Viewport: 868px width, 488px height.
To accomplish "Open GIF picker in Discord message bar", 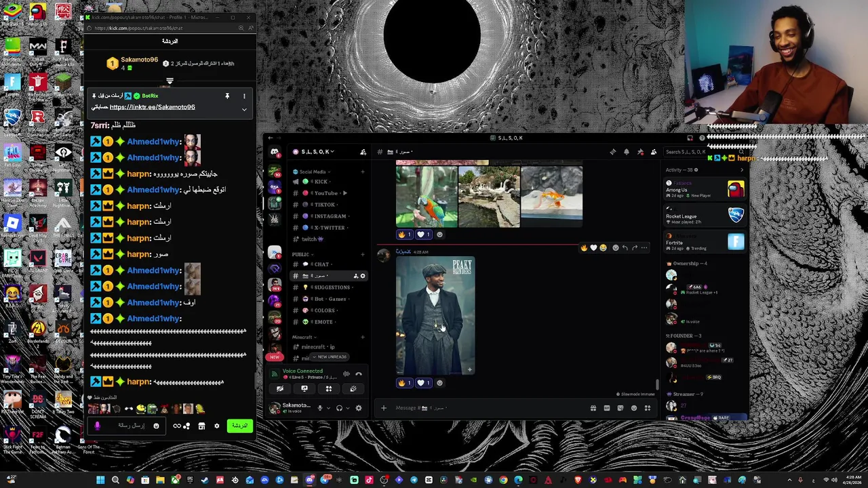I will 607,408.
